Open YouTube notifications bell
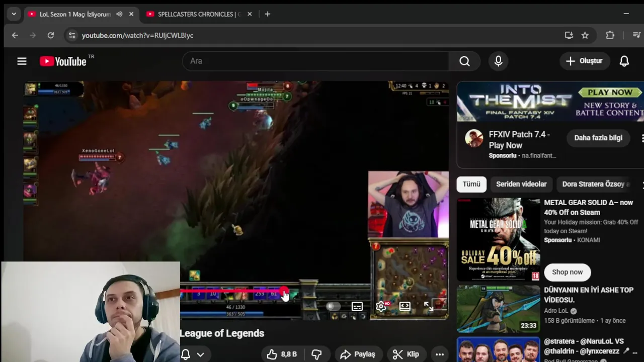644x362 pixels. coord(624,61)
